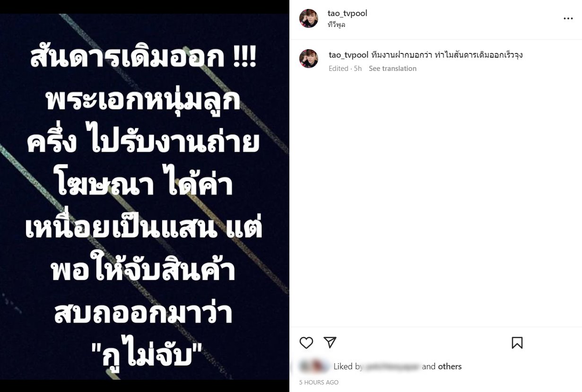This screenshot has width=582, height=392.
Task: Share the post via paper plane icon
Action: click(330, 342)
